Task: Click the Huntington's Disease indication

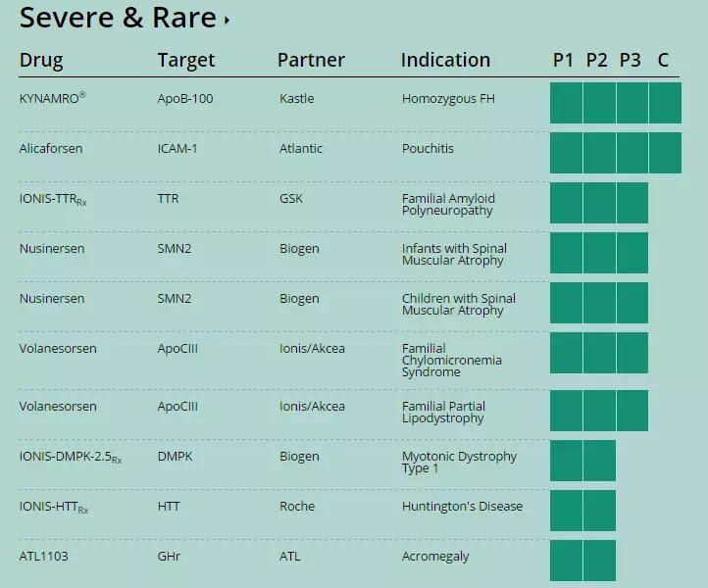Action: 462,507
